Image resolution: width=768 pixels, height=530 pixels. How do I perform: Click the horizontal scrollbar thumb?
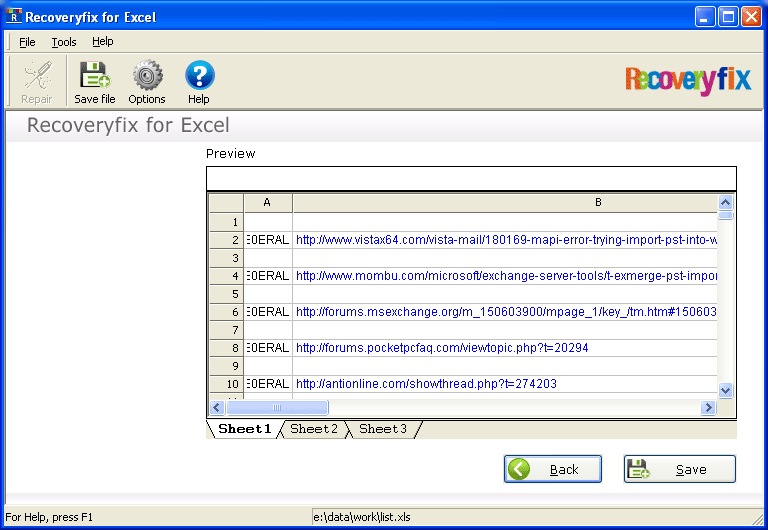coord(277,408)
